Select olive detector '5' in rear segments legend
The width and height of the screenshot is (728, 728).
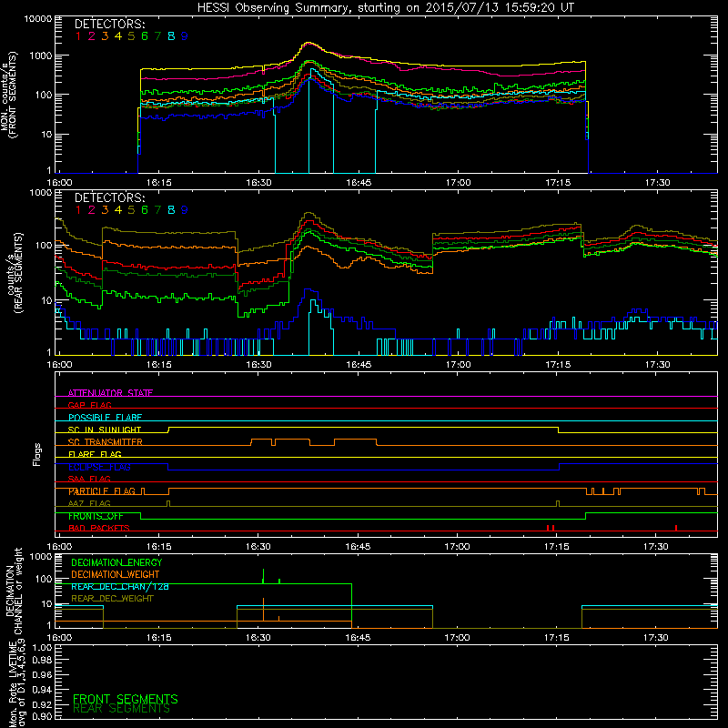[x=131, y=210]
